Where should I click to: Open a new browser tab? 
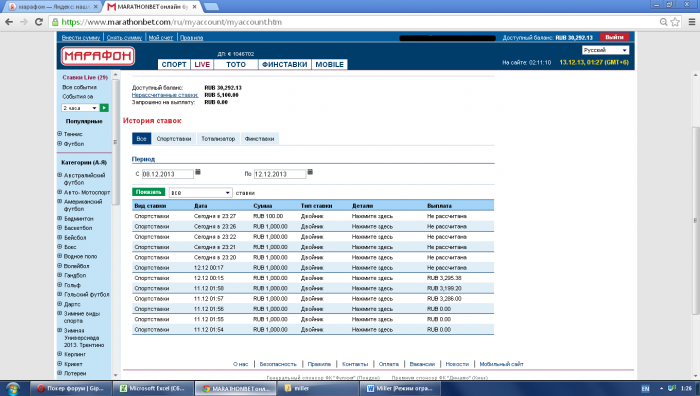point(211,7)
